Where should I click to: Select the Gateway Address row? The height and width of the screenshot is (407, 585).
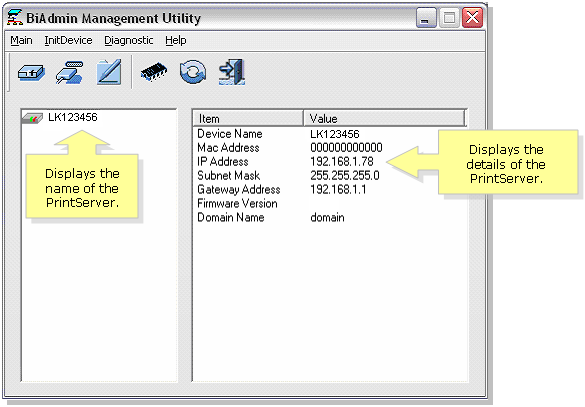pyautogui.click(x=330, y=190)
